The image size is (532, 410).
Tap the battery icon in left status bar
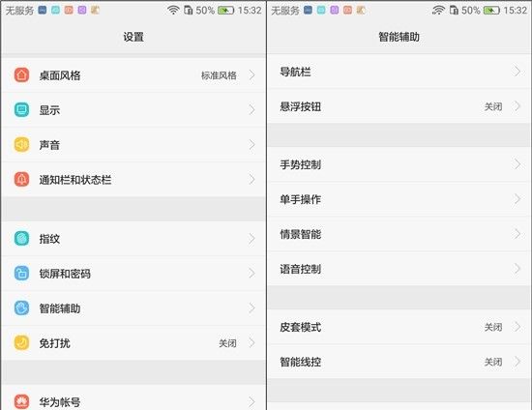pos(226,11)
